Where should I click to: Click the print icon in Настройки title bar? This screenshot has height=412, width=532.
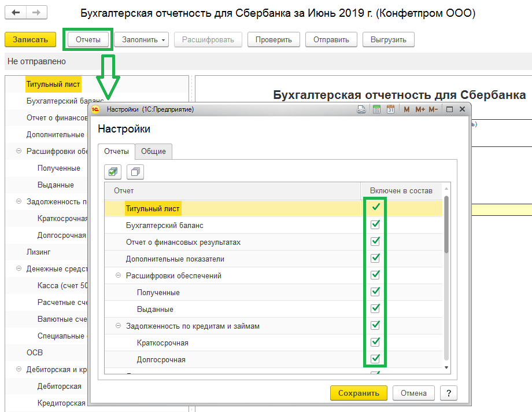(361, 109)
